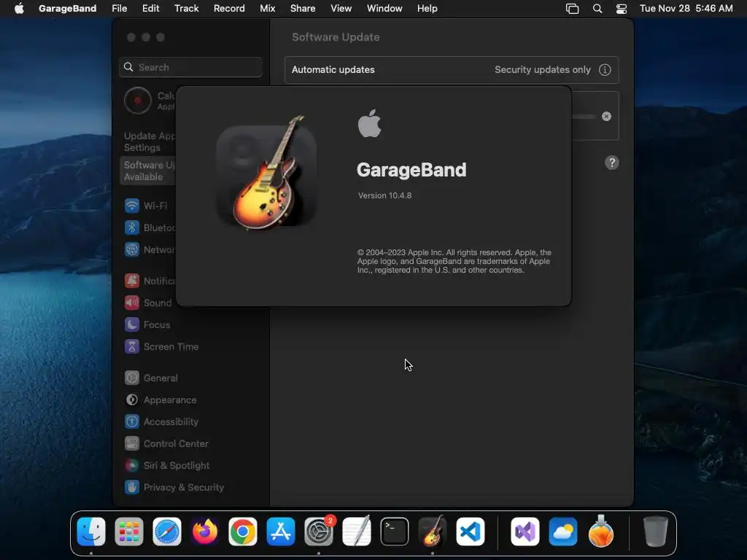Click the Search field in System Settings
This screenshot has height=560, width=747.
[190, 67]
